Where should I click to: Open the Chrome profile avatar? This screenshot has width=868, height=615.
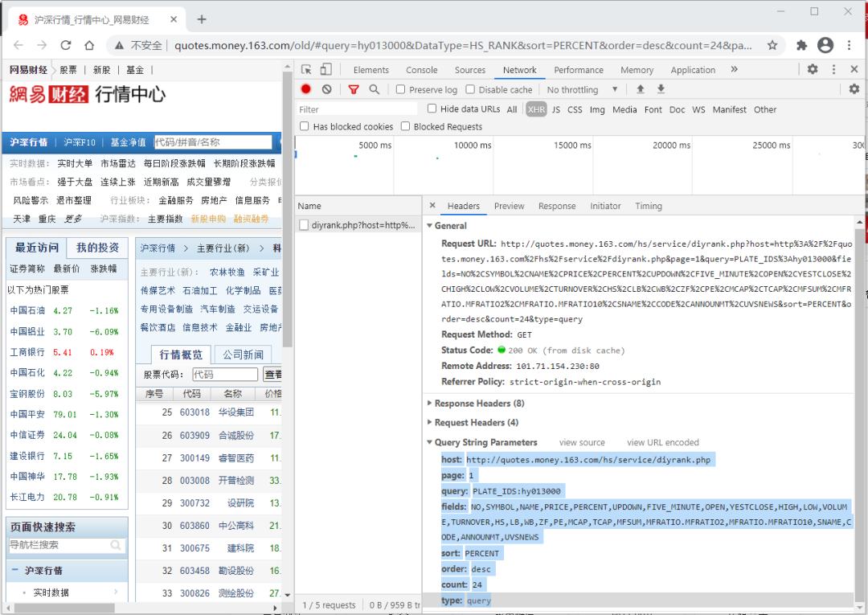click(825, 45)
